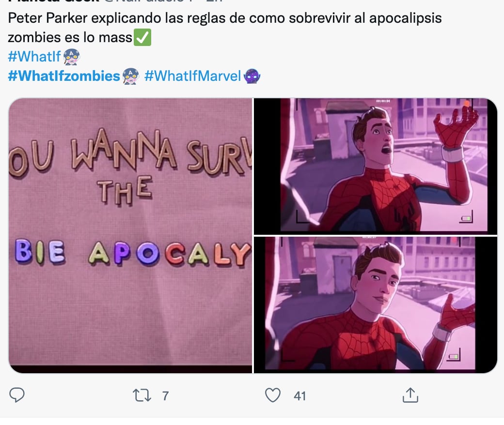View the zombie apocalypse title image

click(130, 236)
